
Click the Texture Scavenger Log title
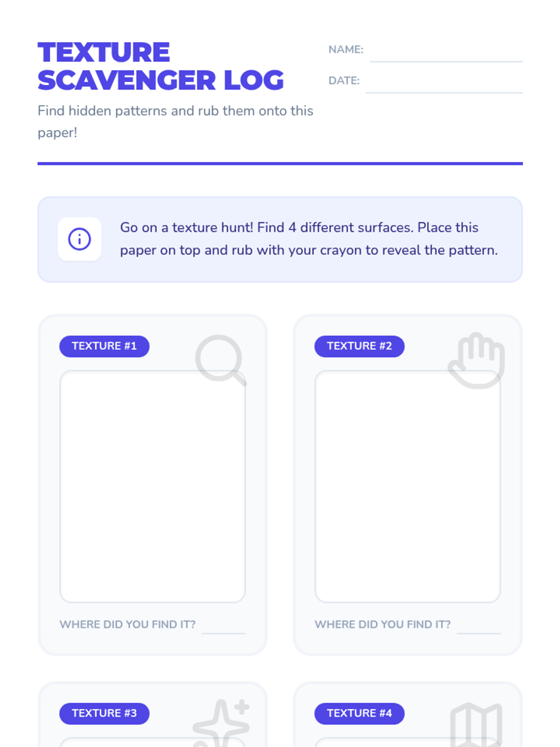pyautogui.click(x=161, y=66)
